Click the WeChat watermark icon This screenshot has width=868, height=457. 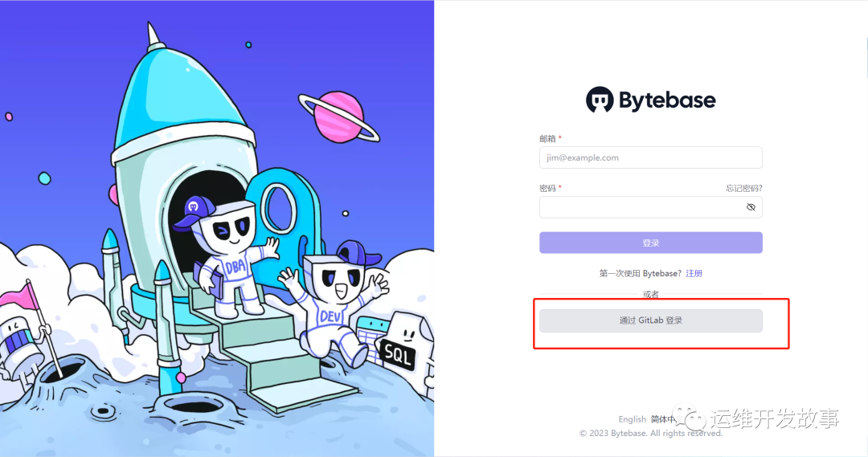point(691,418)
